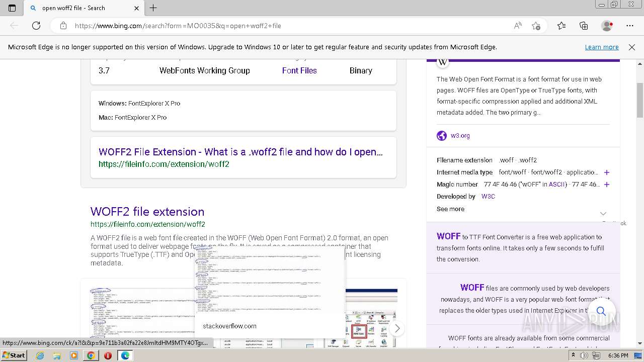The width and height of the screenshot is (644, 362).
Task: Show hidden system tray icons
Action: (573, 355)
